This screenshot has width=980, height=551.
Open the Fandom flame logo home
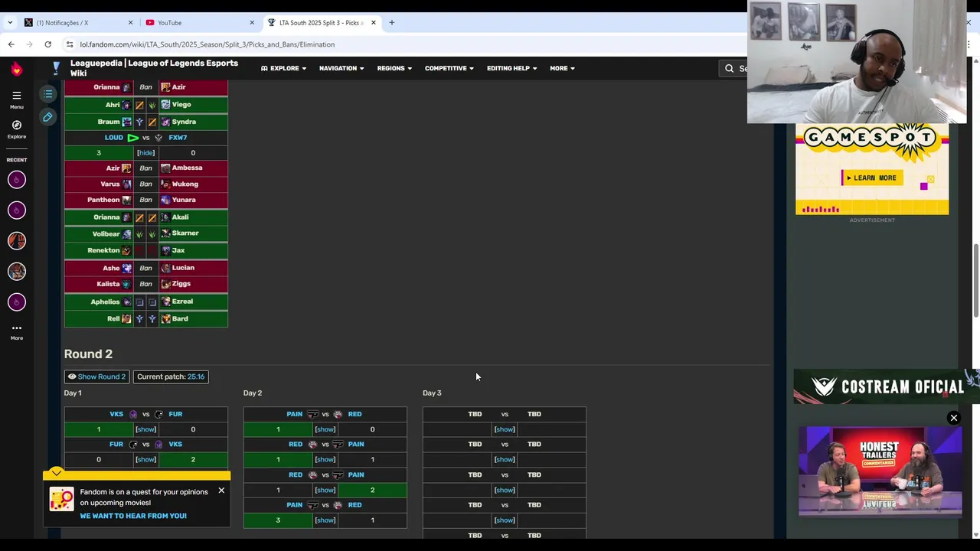pyautogui.click(x=16, y=69)
